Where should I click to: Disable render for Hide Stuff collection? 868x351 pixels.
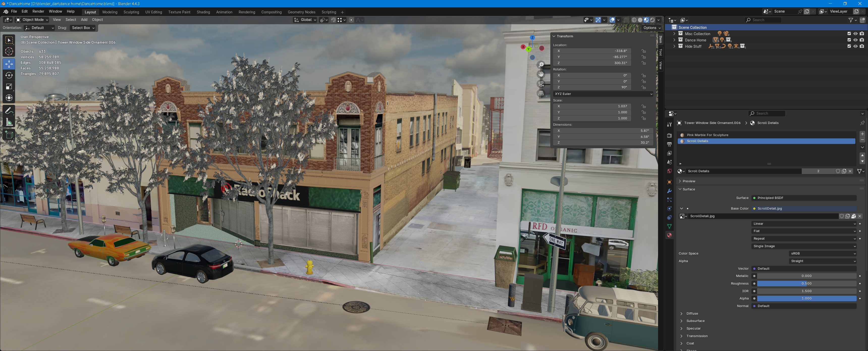coord(862,46)
